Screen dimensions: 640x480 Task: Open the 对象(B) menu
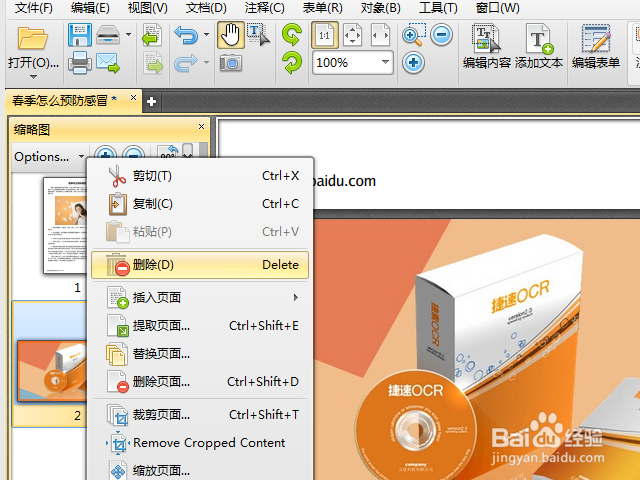[380, 8]
